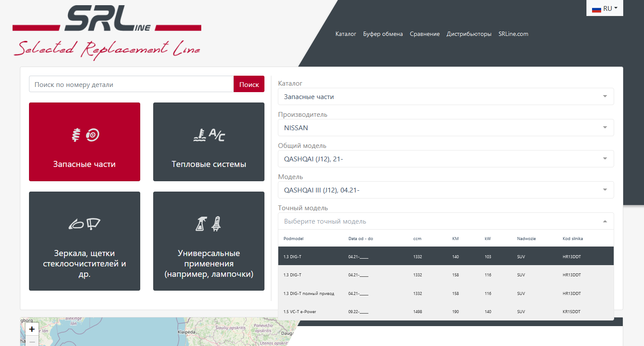Click the Data od - do column header
This screenshot has width=644, height=346.
361,239
